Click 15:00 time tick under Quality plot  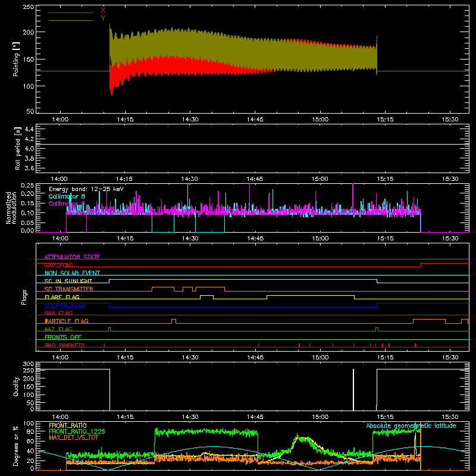pyautogui.click(x=320, y=417)
